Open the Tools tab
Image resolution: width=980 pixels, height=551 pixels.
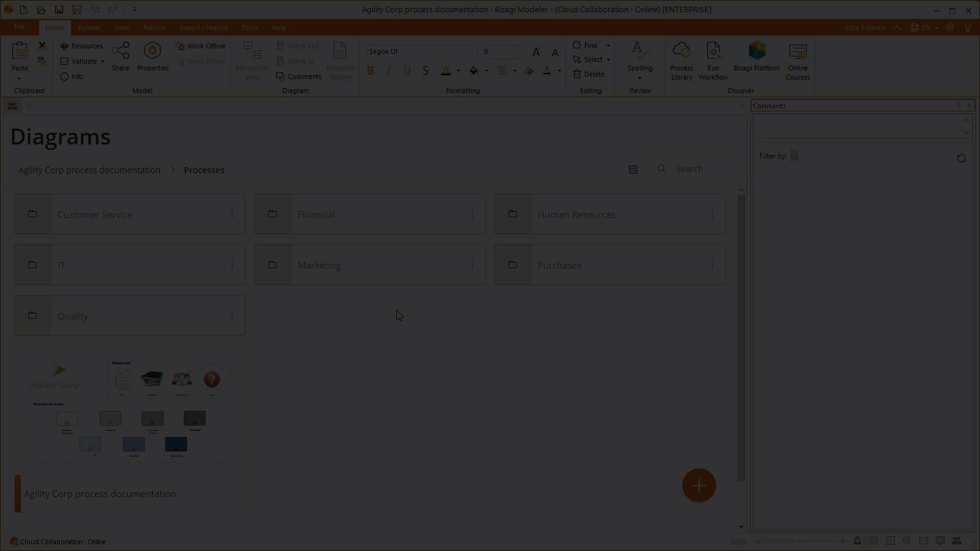[249, 28]
